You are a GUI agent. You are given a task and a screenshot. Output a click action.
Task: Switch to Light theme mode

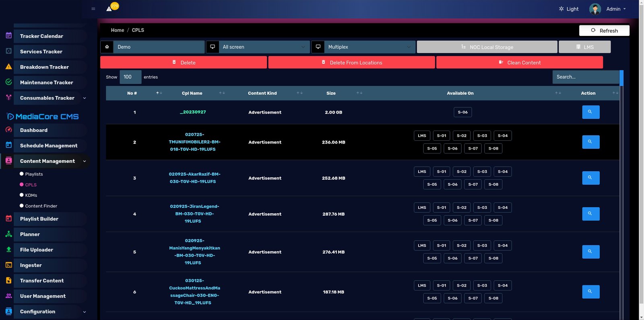click(568, 9)
